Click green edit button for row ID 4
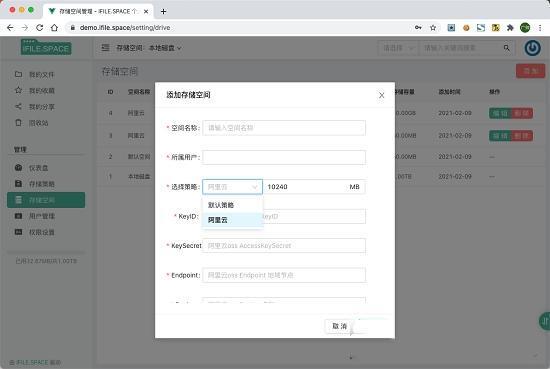 500,113
